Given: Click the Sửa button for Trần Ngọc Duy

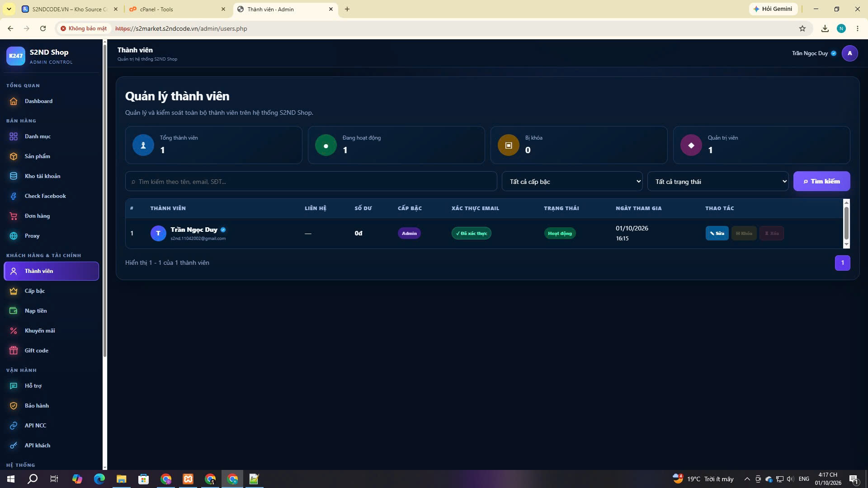Looking at the screenshot, I should coord(717,233).
